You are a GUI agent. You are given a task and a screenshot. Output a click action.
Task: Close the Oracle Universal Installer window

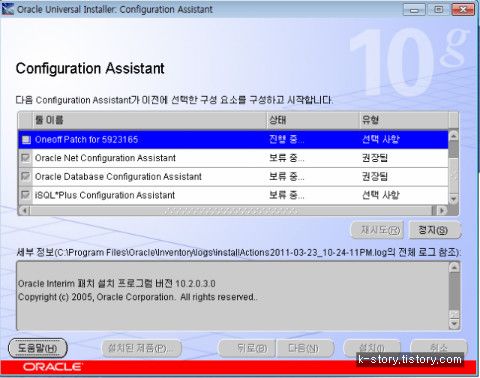pyautogui.click(x=463, y=9)
